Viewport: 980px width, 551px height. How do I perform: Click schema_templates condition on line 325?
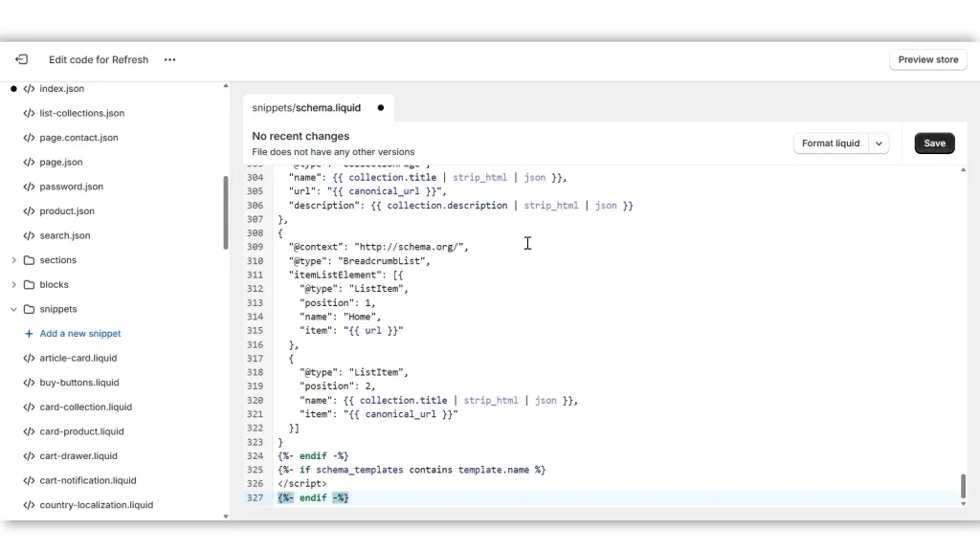(360, 470)
